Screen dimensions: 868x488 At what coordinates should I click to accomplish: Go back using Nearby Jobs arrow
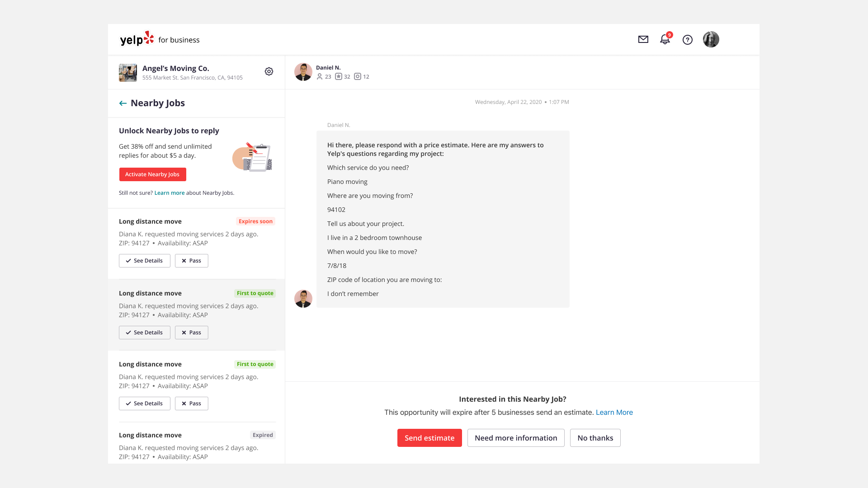[x=123, y=103]
